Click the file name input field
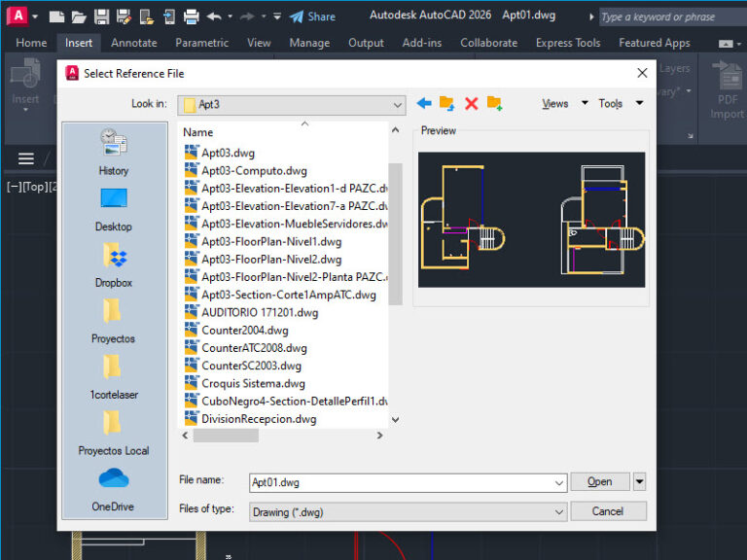747x560 pixels. click(401, 483)
